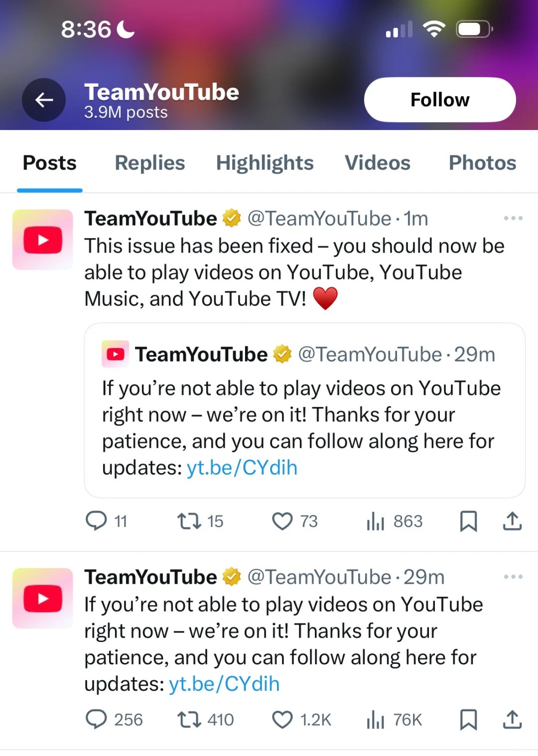Open more options for the 29m post
The image size is (538, 756).
[x=513, y=577]
